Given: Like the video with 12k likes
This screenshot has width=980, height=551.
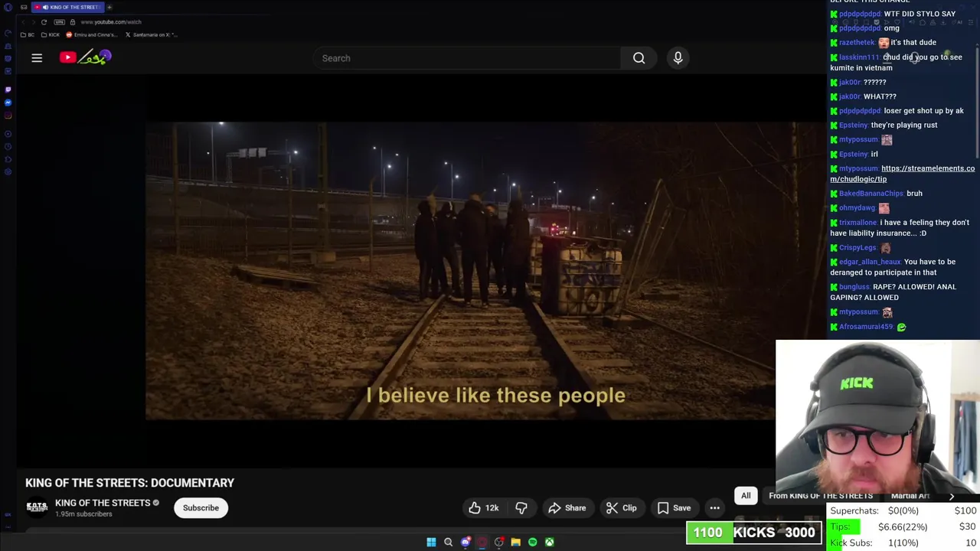Looking at the screenshot, I should point(483,508).
